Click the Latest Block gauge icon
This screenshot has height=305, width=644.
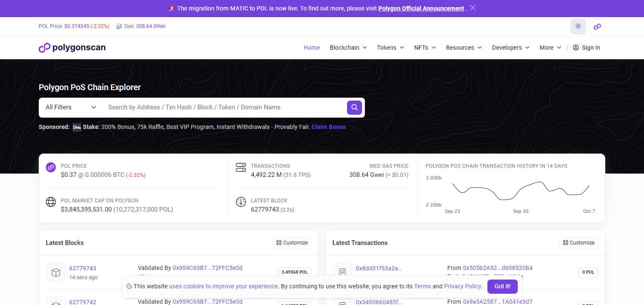[x=241, y=202]
